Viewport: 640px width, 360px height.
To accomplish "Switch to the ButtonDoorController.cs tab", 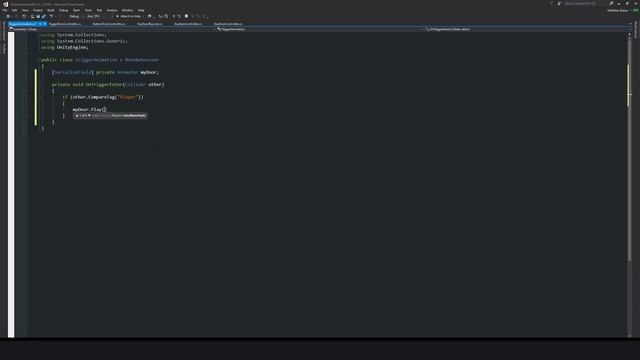I will 109,24.
